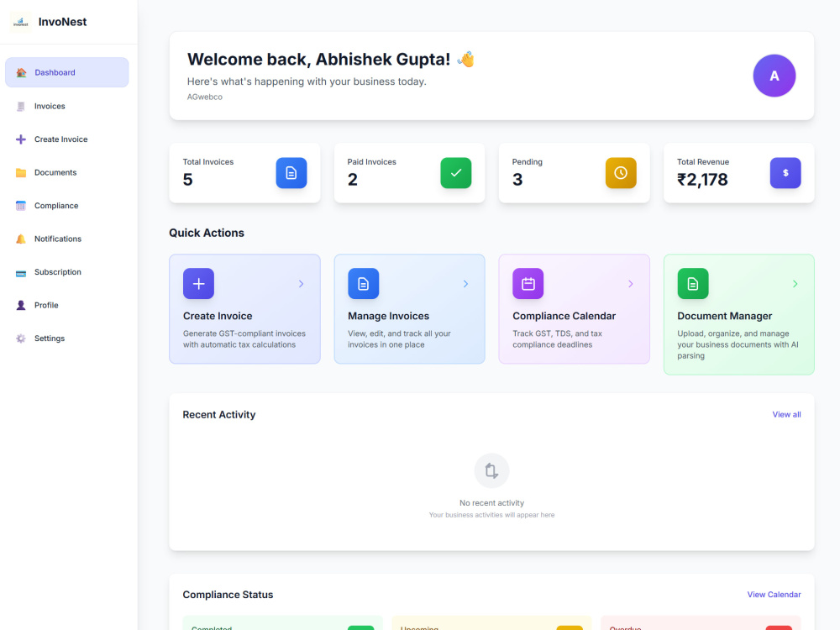The image size is (840, 630).
Task: Go to Invoices in the sidebar
Action: pyautogui.click(x=67, y=106)
